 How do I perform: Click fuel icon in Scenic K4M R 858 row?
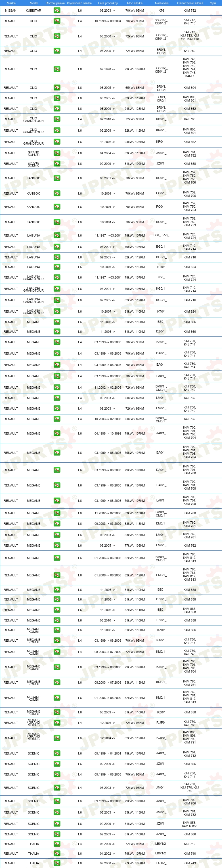(57, 823)
